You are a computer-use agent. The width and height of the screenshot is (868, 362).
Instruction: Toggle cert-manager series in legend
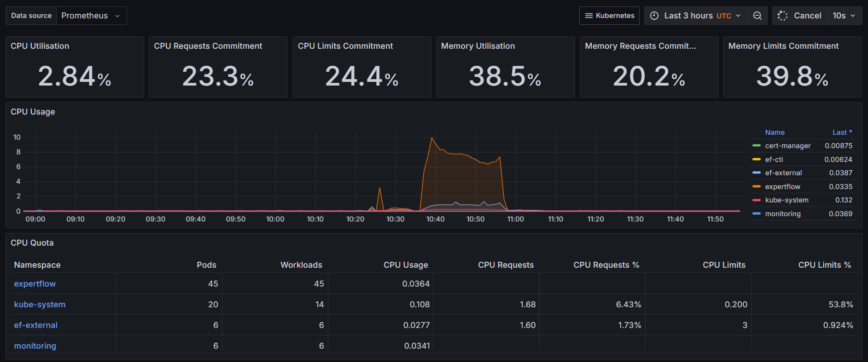pyautogui.click(x=787, y=146)
